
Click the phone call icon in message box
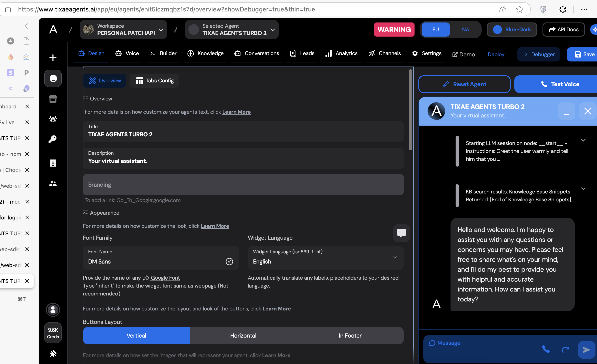[x=546, y=349]
